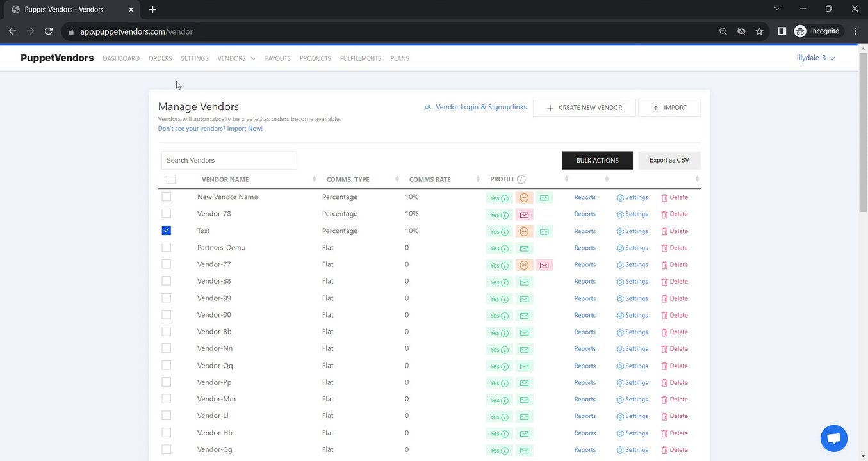Check the Vendor-99 row checkbox
This screenshot has width=868, height=461.
(x=167, y=298)
